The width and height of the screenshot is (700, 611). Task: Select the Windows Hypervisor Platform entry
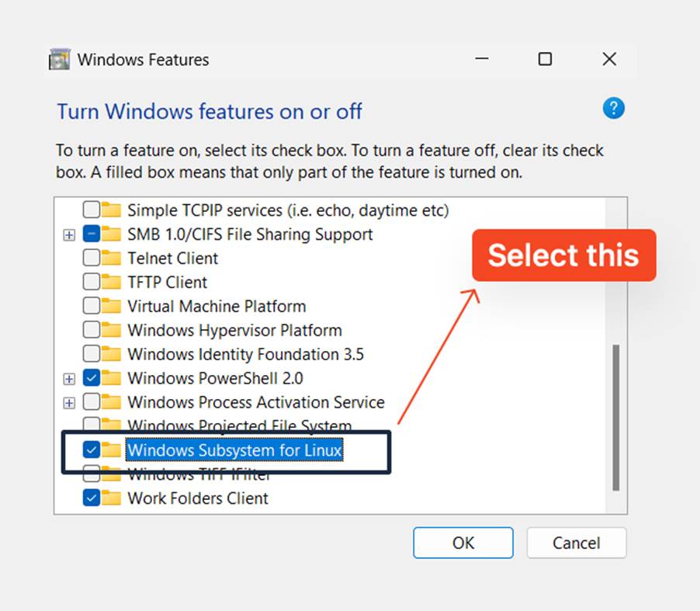[x=234, y=330]
